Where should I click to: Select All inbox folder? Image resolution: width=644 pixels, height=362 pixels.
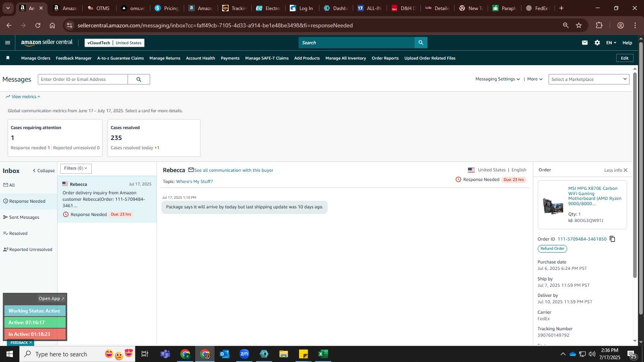tap(9, 185)
